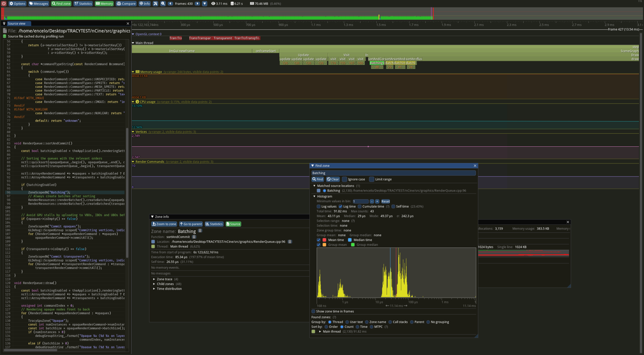Enable the Ignore case checkbox

345,179
